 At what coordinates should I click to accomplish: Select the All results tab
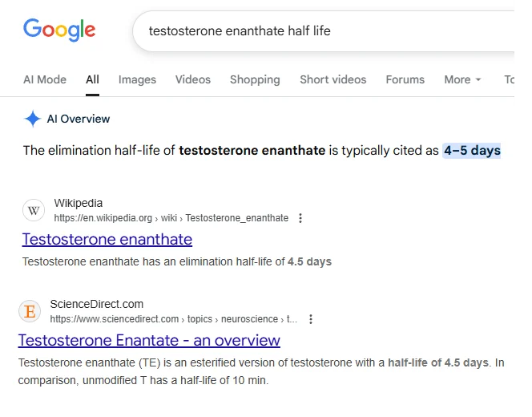[x=92, y=79]
